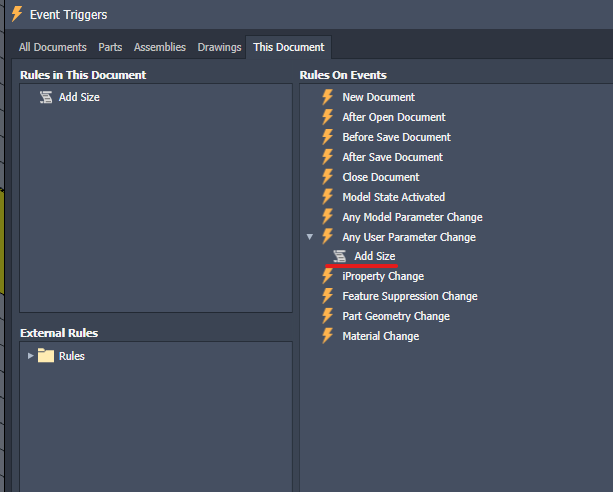Click the Material Change lightning icon
The width and height of the screenshot is (613, 492).
[x=327, y=336]
